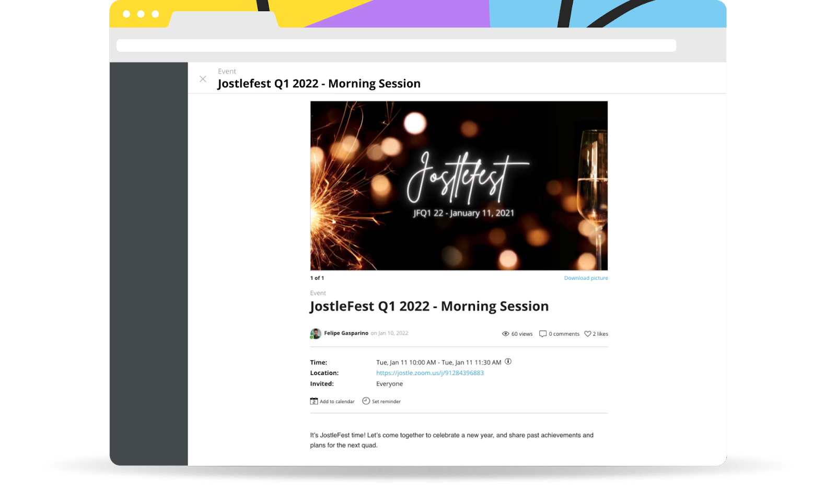Open the info icon next to event time
Viewport: 836px width, 504px height.
[x=508, y=361]
